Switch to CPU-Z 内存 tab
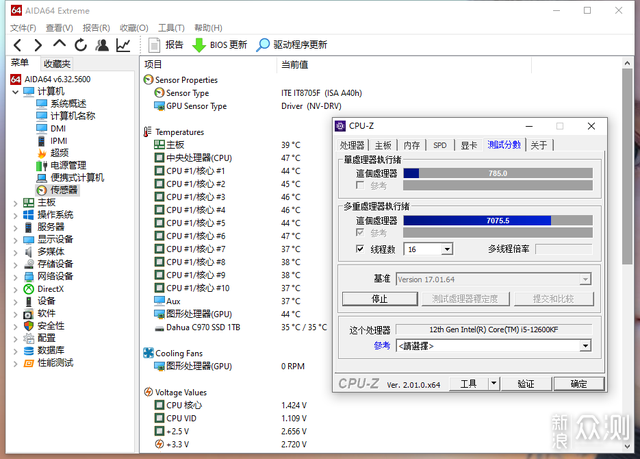Image resolution: width=640 pixels, height=459 pixels. point(411,145)
